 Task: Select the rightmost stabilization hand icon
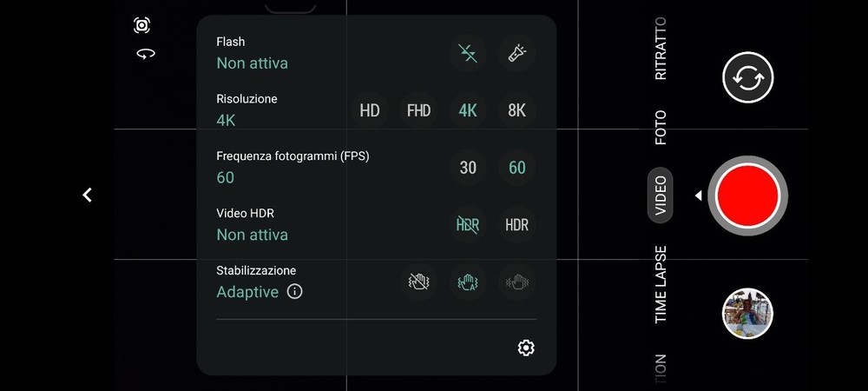[x=517, y=282]
